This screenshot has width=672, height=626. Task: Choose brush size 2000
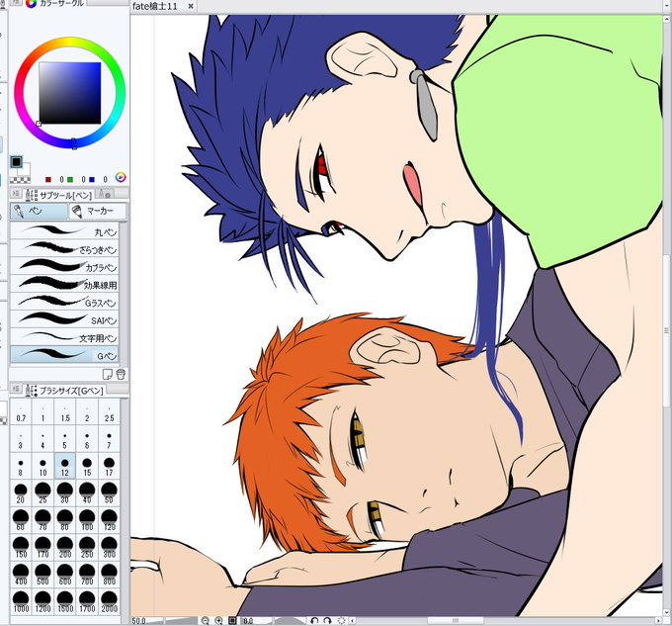tap(109, 601)
